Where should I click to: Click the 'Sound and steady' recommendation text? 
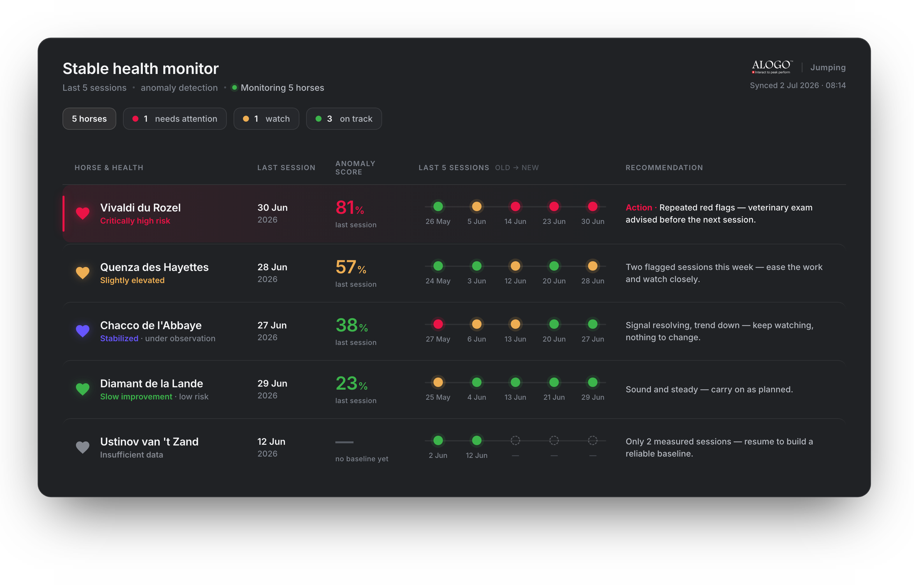tap(709, 389)
